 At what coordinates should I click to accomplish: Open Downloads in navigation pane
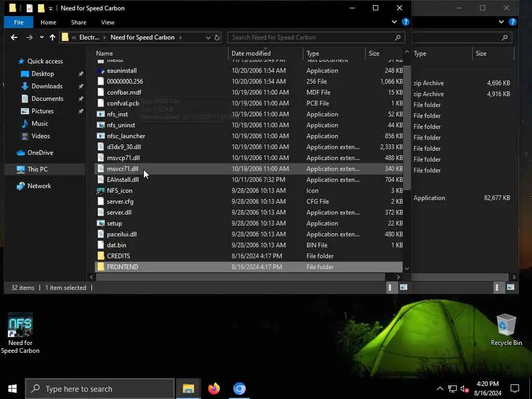pyautogui.click(x=47, y=86)
